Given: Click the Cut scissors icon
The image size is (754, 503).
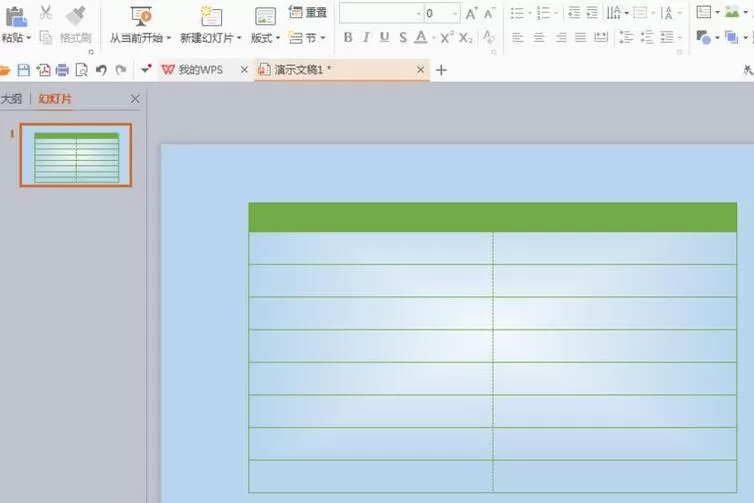Looking at the screenshot, I should click(46, 12).
